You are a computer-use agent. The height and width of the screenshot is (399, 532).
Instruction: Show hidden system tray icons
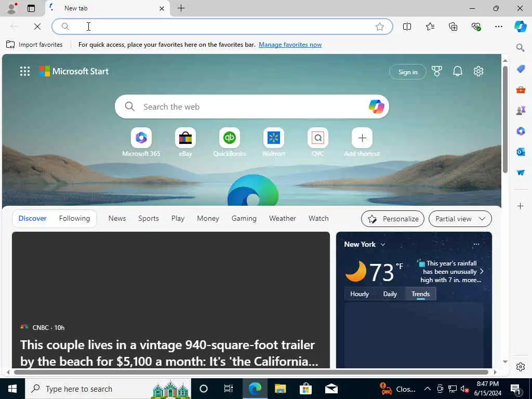(x=428, y=389)
